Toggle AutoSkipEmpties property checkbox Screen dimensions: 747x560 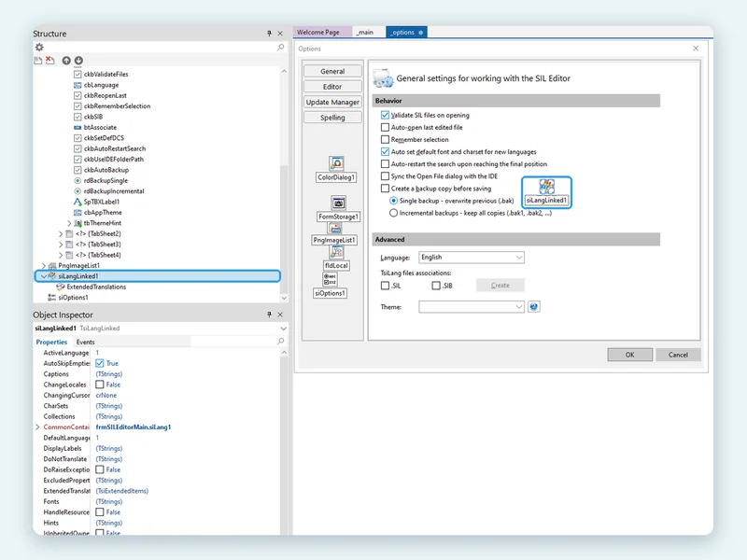pos(100,363)
